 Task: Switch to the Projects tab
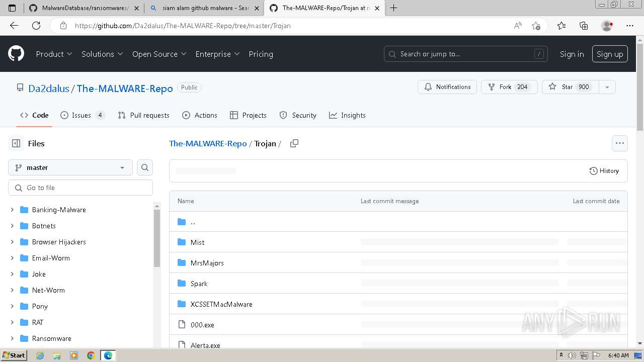[x=248, y=115]
